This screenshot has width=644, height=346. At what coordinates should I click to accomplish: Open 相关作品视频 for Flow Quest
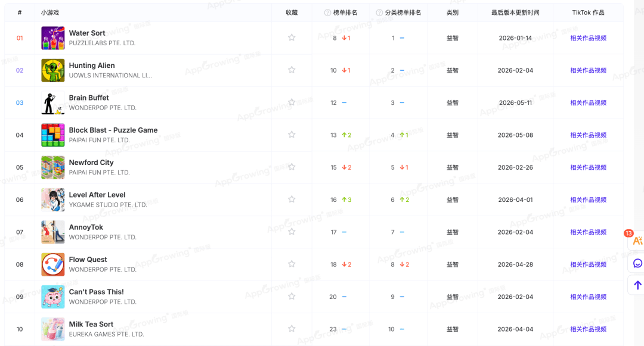[588, 264]
